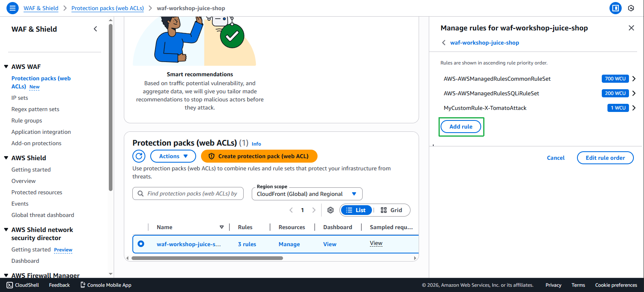Viewport: 644px width, 292px height.
Task: Open the 3 rules link
Action: pos(247,244)
